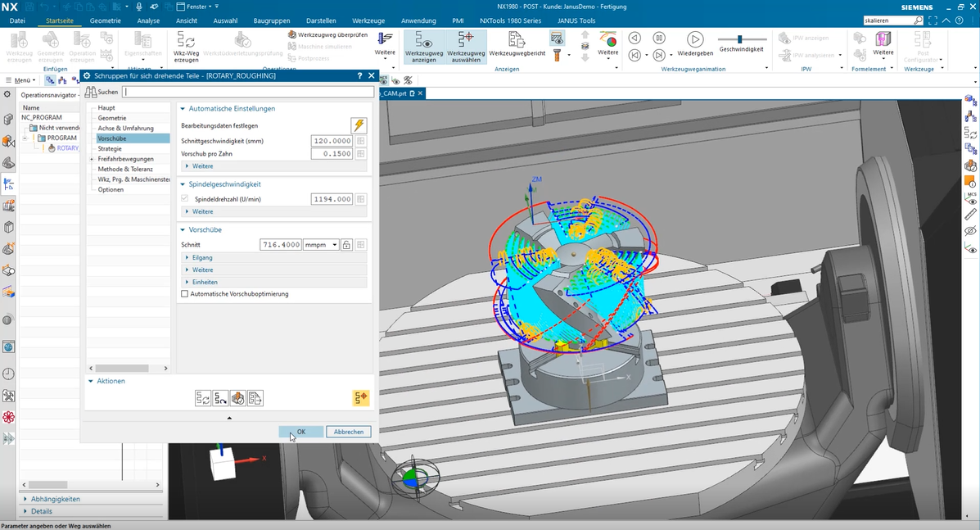Click the Werkzeugweg auswählen icon

tap(466, 41)
